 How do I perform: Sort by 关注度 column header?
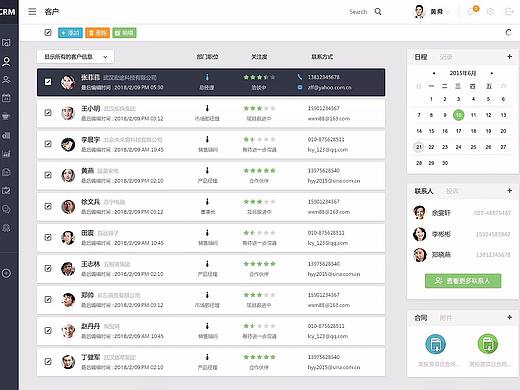[x=259, y=57]
